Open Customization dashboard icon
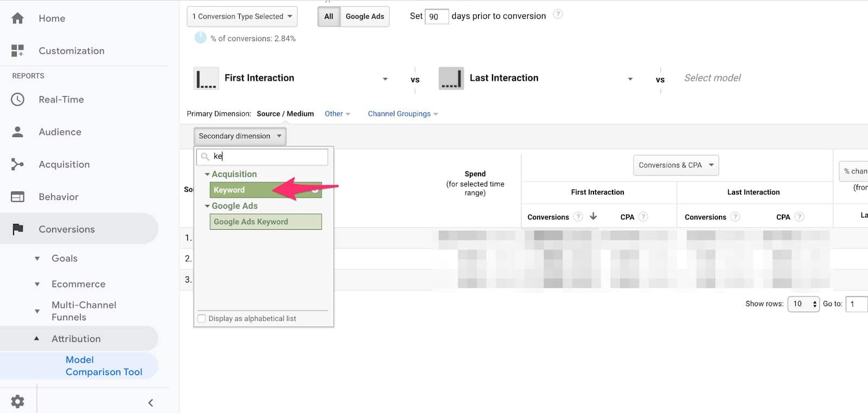This screenshot has height=413, width=868. tap(17, 51)
